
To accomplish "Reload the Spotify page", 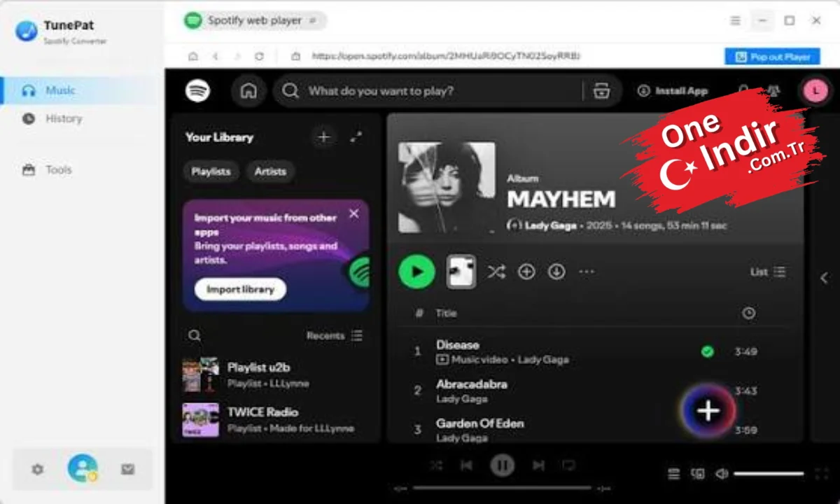I will (259, 57).
